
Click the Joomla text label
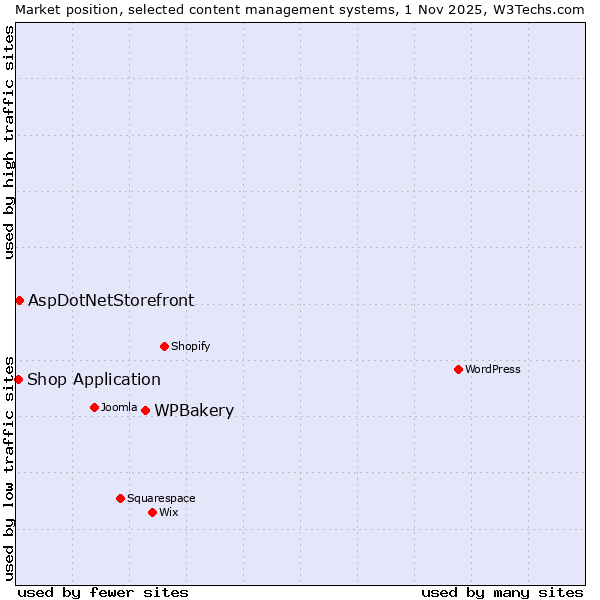point(118,407)
